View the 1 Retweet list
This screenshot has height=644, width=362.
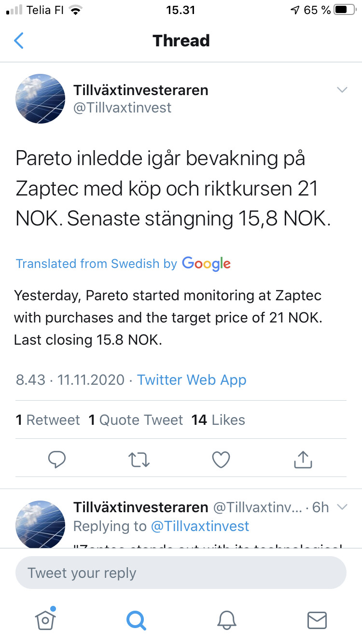(x=48, y=420)
